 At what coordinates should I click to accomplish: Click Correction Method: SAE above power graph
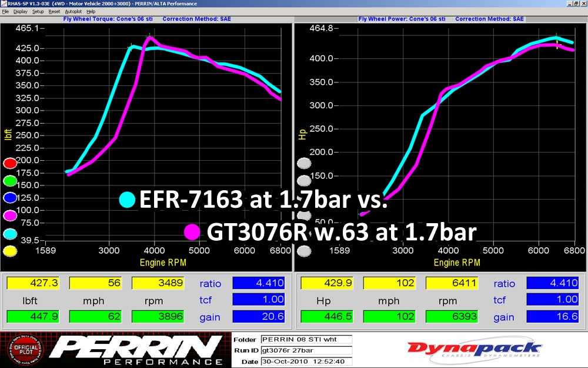[x=489, y=19]
